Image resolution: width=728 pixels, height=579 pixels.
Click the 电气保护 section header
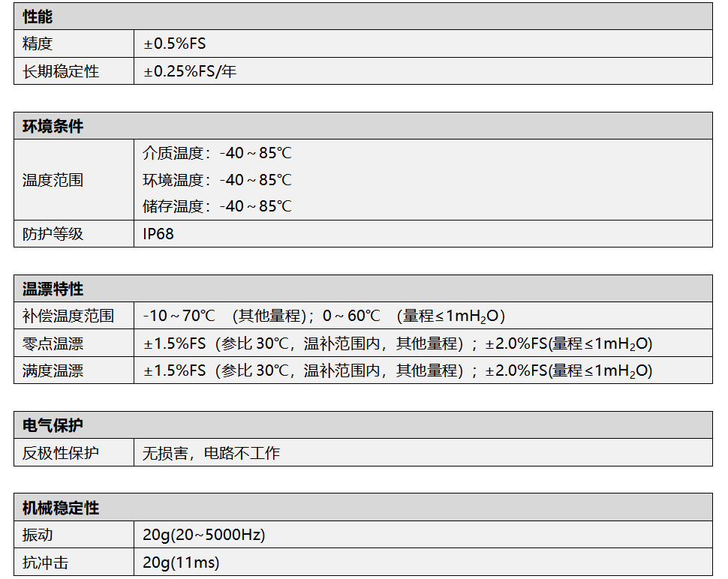coord(53,425)
